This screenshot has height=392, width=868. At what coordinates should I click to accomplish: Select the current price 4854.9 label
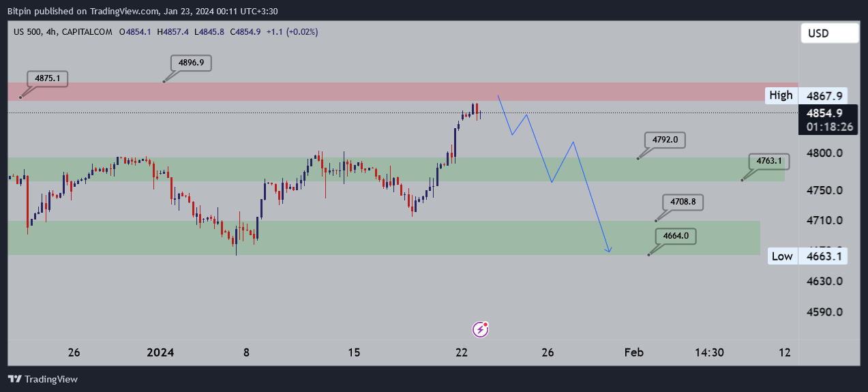829,113
